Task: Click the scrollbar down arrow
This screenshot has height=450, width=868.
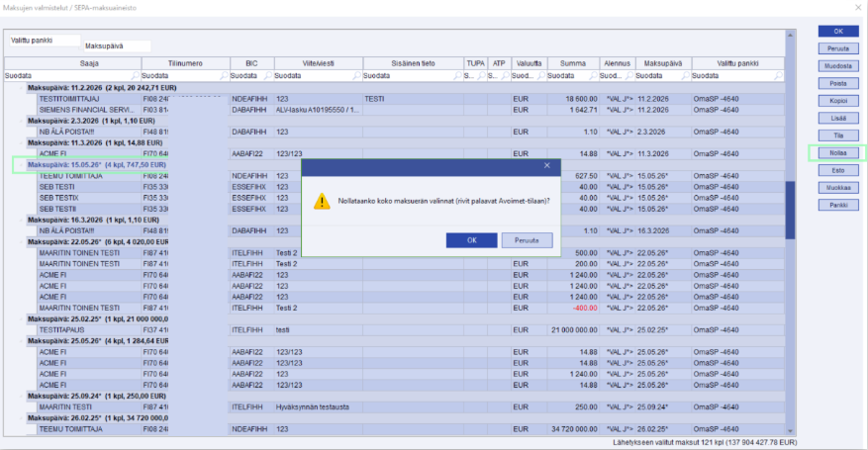Action: (x=790, y=431)
